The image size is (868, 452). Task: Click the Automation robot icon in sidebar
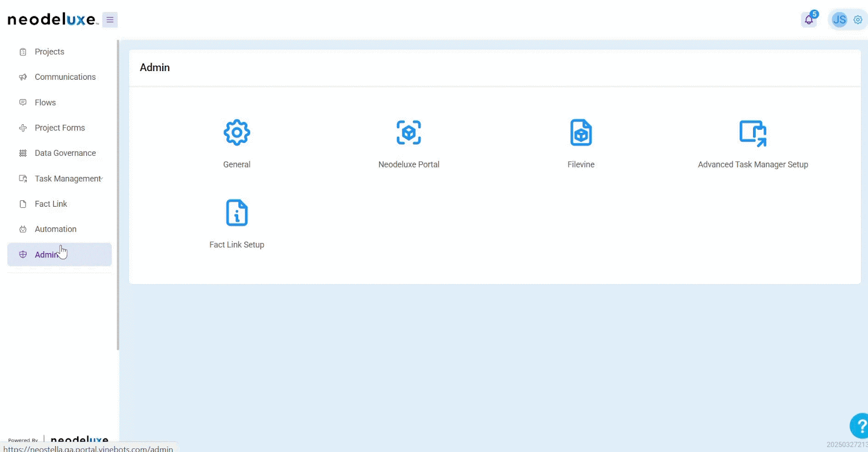point(23,229)
